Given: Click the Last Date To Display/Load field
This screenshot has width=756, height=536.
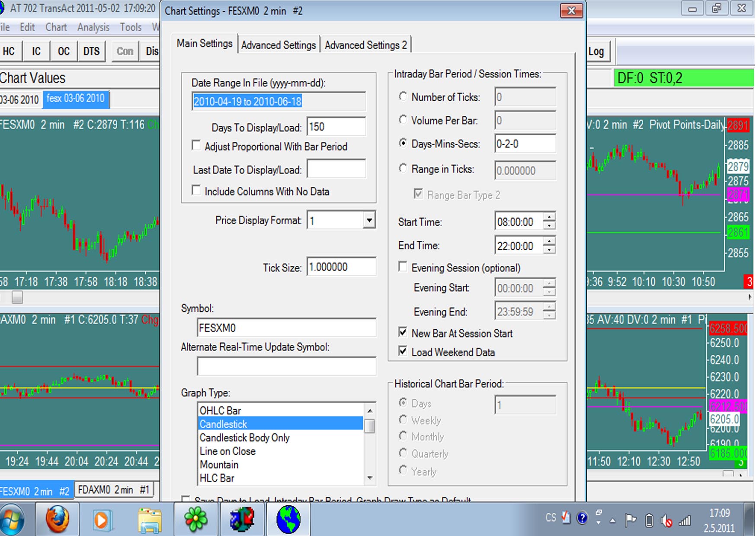Looking at the screenshot, I should click(336, 169).
